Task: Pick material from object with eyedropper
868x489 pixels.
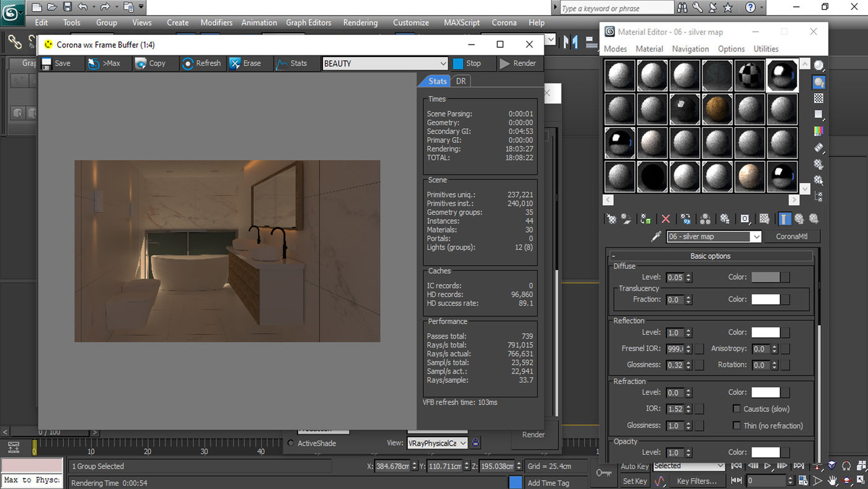Action: coord(656,236)
